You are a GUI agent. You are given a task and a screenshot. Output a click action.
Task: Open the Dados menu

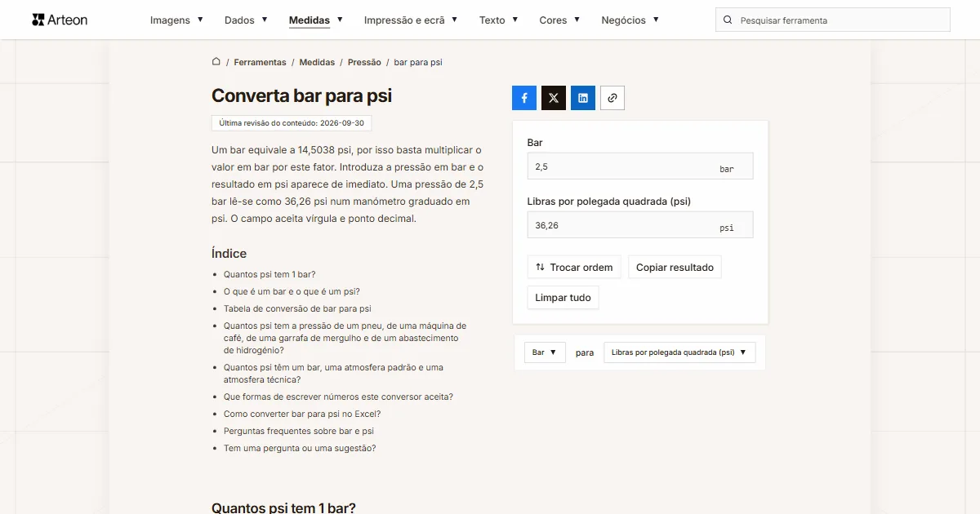246,20
